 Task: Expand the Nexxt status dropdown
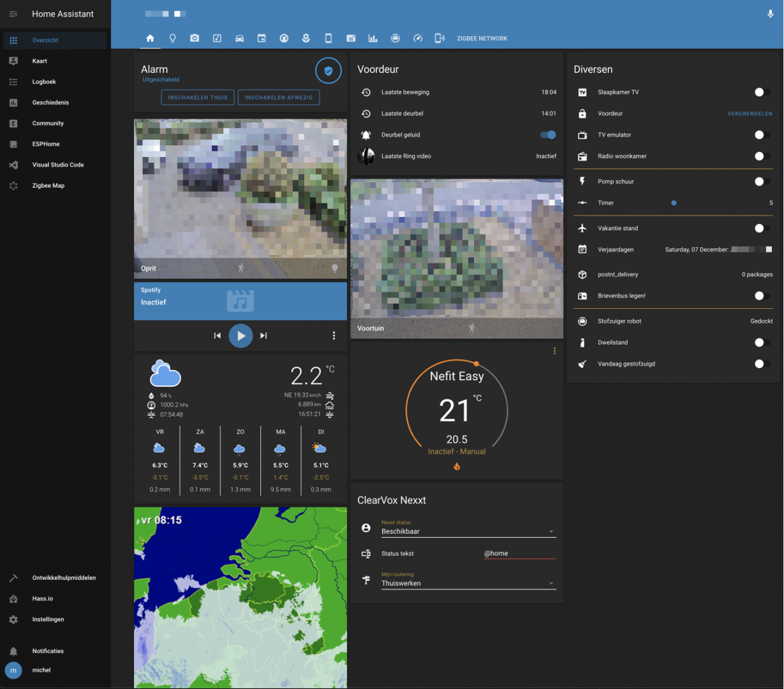[x=468, y=531]
